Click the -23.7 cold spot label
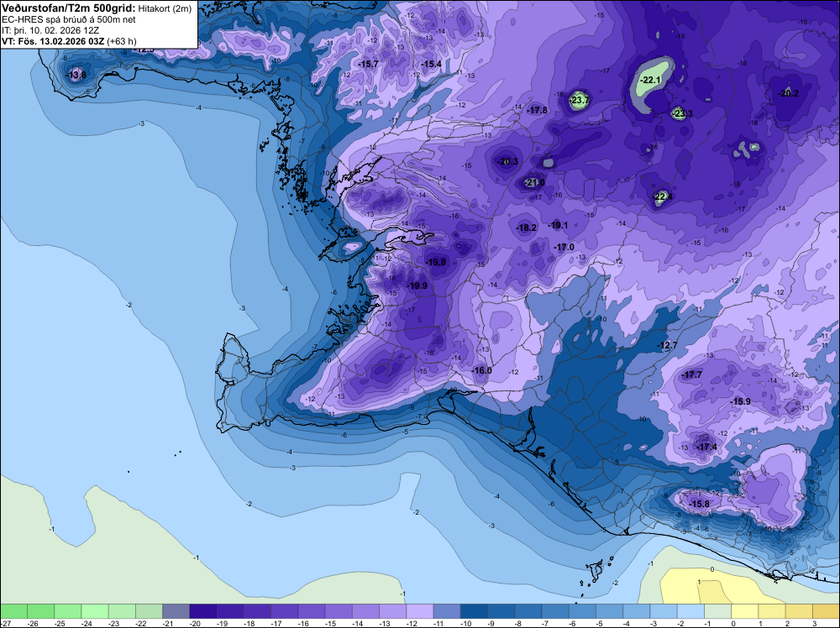840x628 pixels. [579, 100]
